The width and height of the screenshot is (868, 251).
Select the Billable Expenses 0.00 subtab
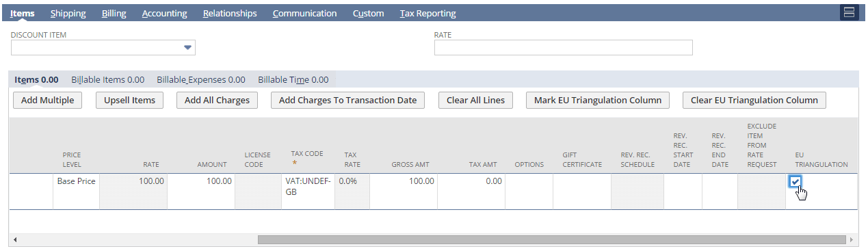(200, 79)
